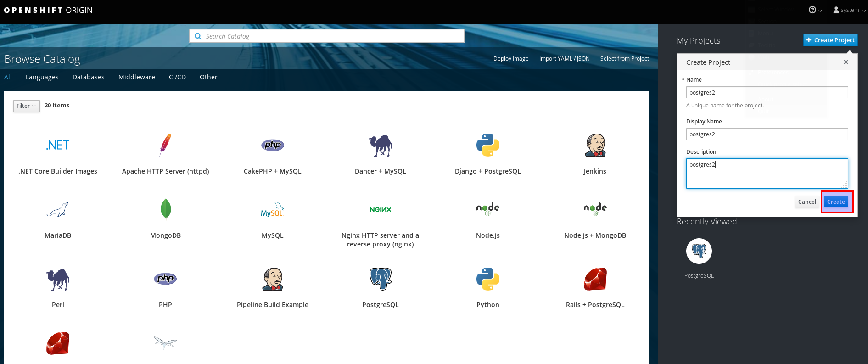Open the Node.js catalog icon

click(488, 209)
